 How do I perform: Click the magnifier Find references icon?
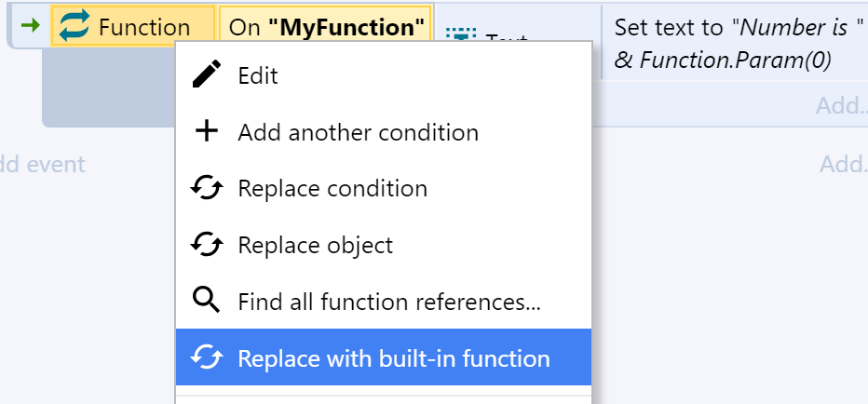[x=207, y=301]
